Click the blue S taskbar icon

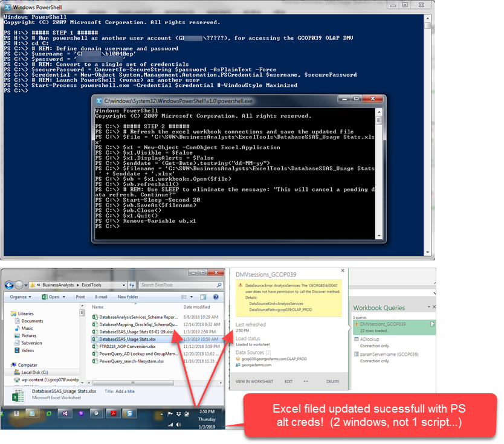129,413
